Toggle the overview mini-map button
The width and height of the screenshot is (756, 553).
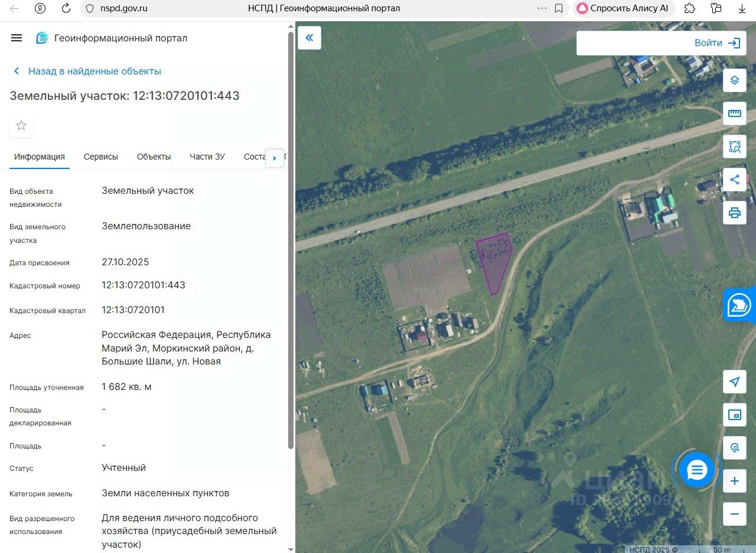[735, 415]
